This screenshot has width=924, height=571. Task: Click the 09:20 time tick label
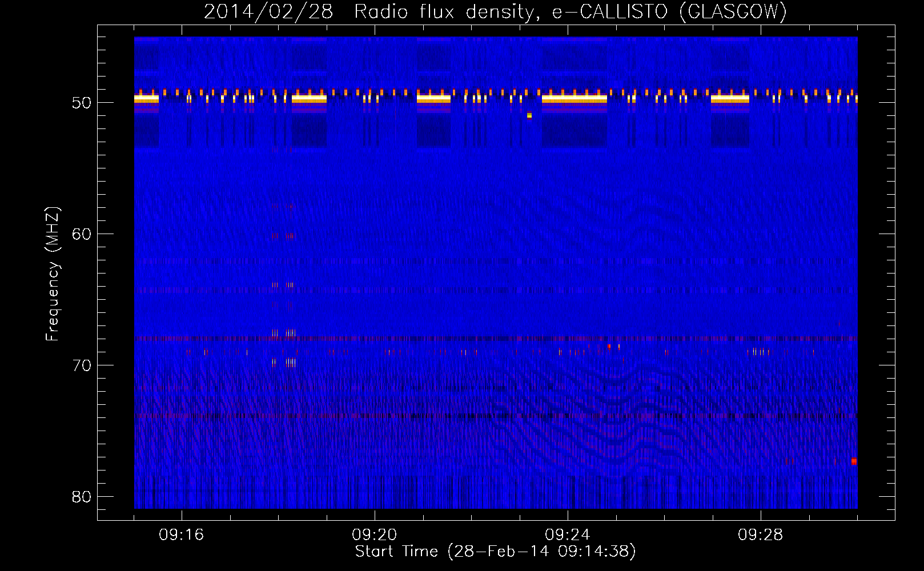374,535
